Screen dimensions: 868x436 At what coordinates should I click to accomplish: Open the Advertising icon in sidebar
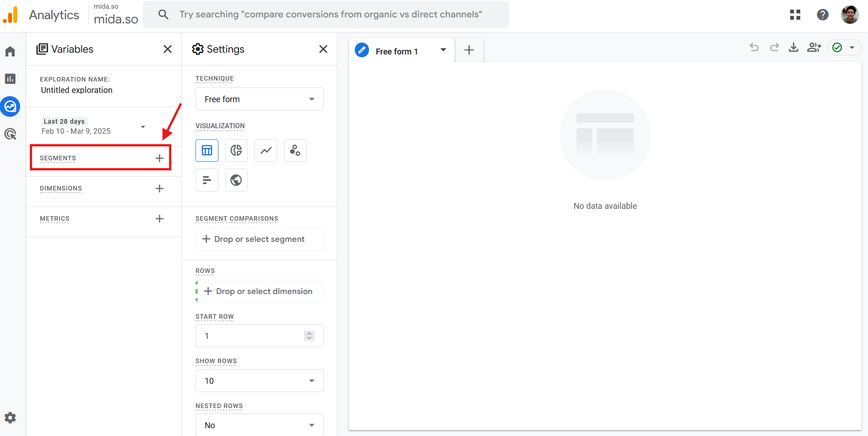(10, 134)
